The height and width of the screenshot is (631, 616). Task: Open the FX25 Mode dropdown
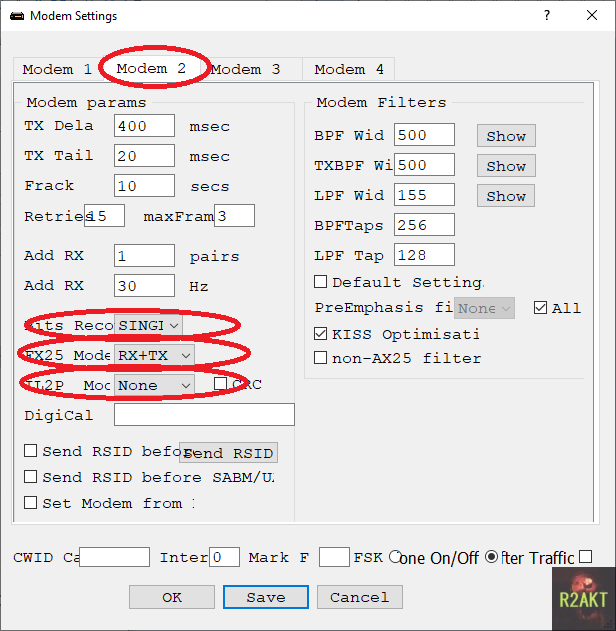(154, 355)
